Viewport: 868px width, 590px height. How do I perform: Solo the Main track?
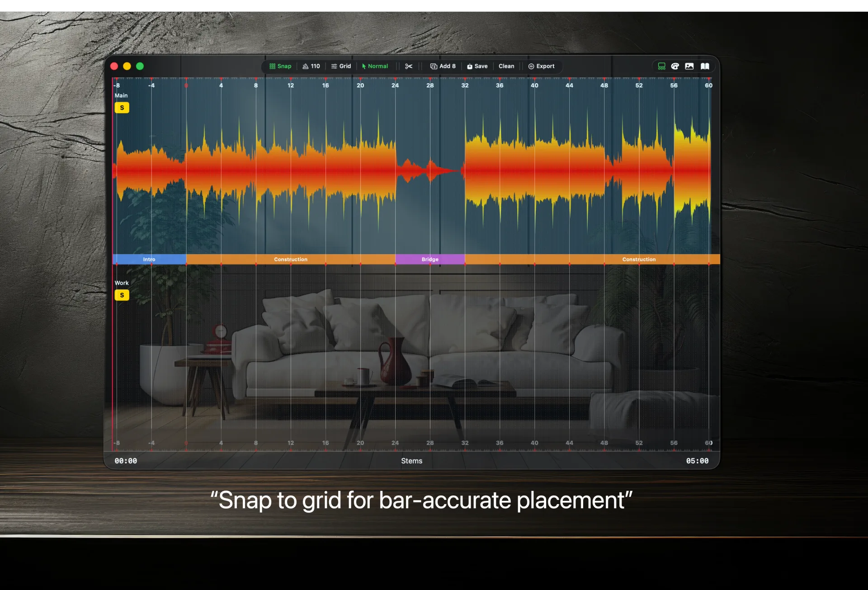122,108
